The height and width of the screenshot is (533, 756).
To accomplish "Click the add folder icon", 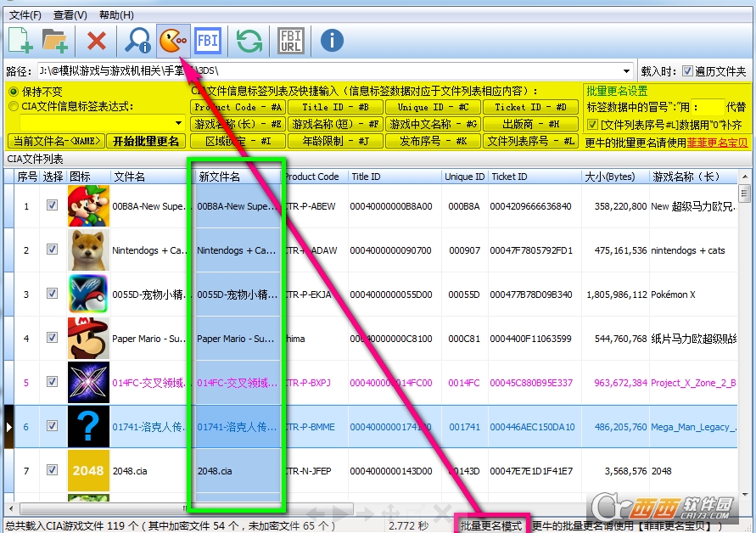I will click(x=54, y=41).
